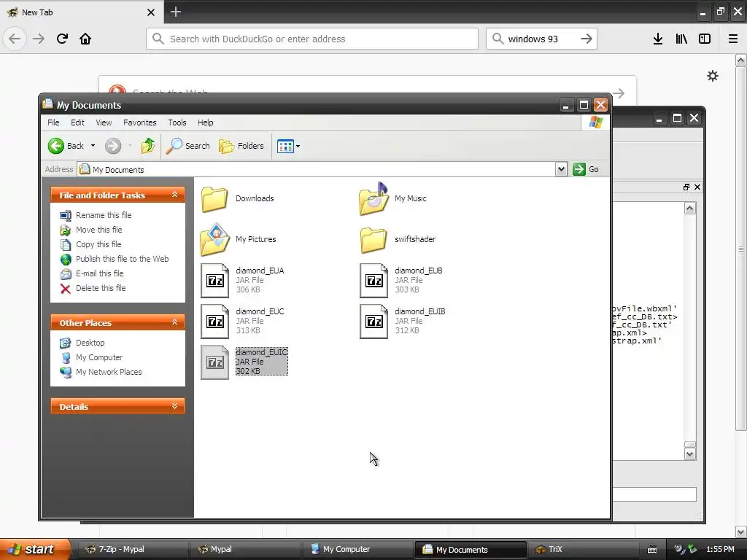This screenshot has width=747, height=560.
Task: Open the View menu
Action: [104, 122]
